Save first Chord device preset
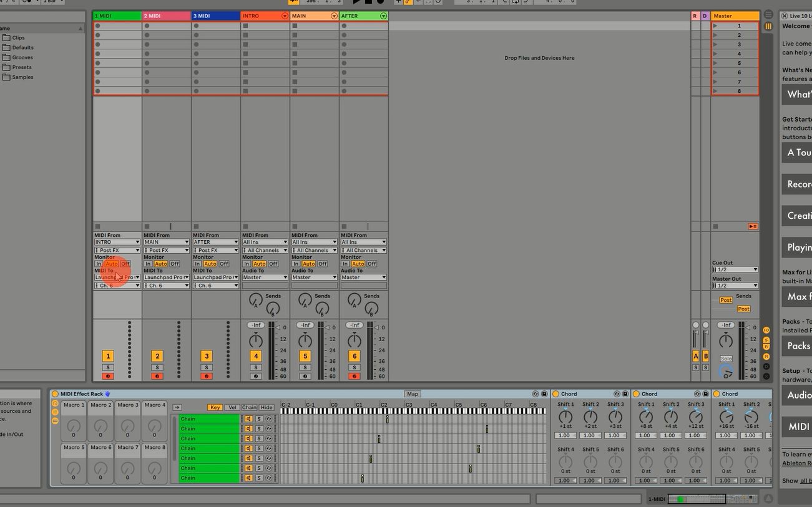 coord(625,394)
